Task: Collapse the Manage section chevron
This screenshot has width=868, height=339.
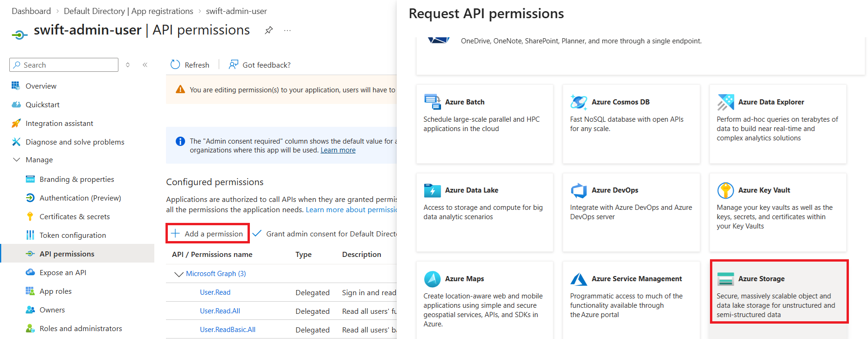Action: point(16,159)
